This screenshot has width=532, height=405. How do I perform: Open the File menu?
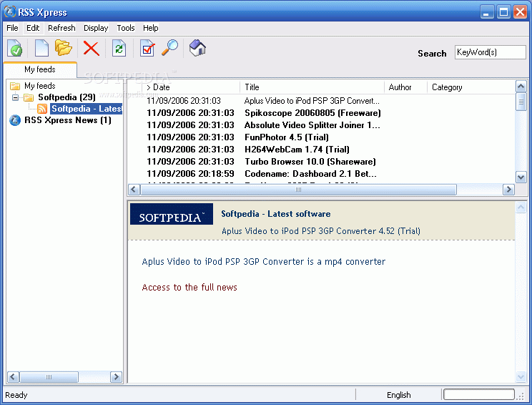click(12, 28)
